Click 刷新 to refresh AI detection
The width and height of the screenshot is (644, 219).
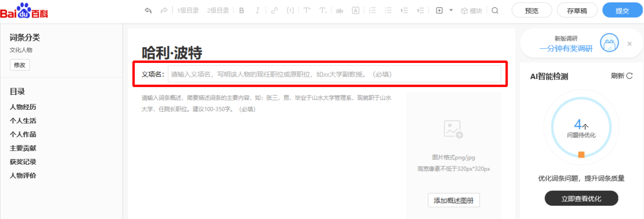(622, 76)
